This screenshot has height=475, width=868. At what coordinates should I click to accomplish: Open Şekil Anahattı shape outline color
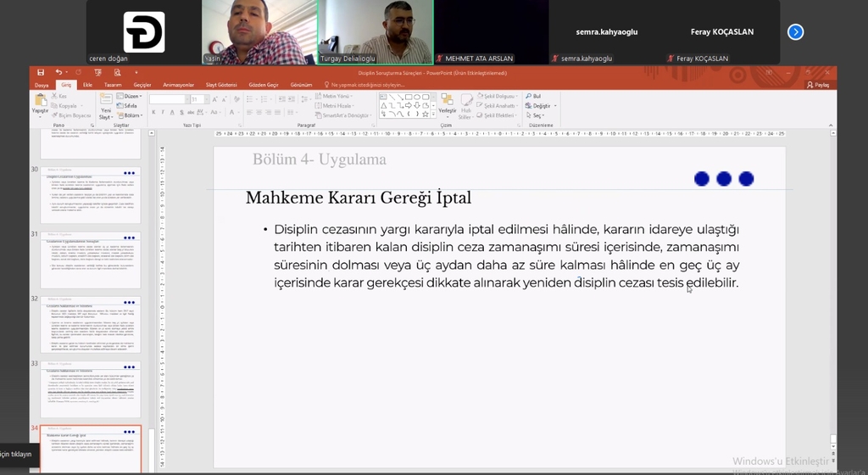[497, 106]
